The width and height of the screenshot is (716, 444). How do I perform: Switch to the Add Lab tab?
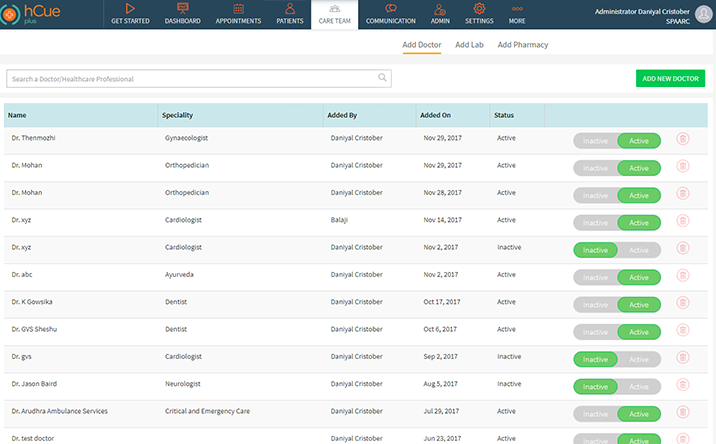pos(469,45)
